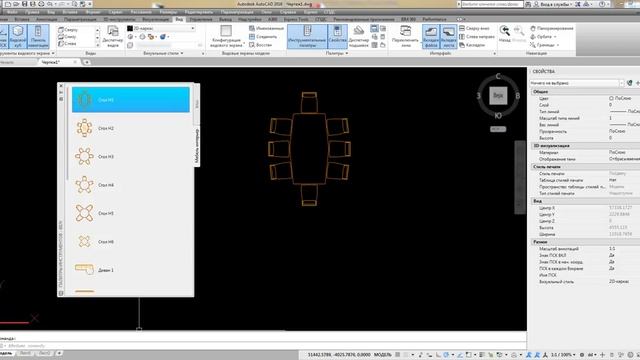This screenshot has height=360, width=640.
Task: Collapse the Общие properties section
Action: (585, 92)
